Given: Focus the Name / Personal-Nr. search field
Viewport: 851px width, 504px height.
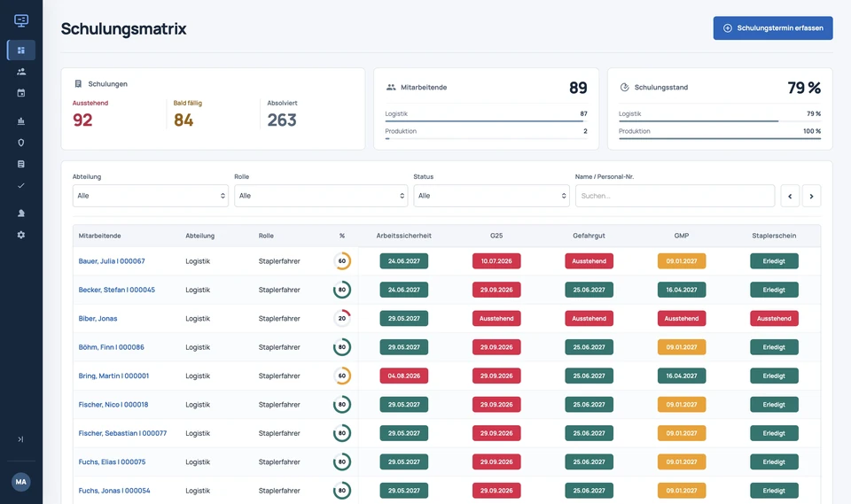Looking at the screenshot, I should pos(675,196).
